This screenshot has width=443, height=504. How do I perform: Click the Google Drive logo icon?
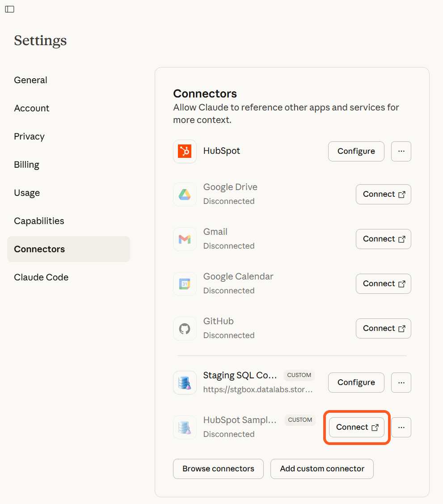pyautogui.click(x=185, y=194)
